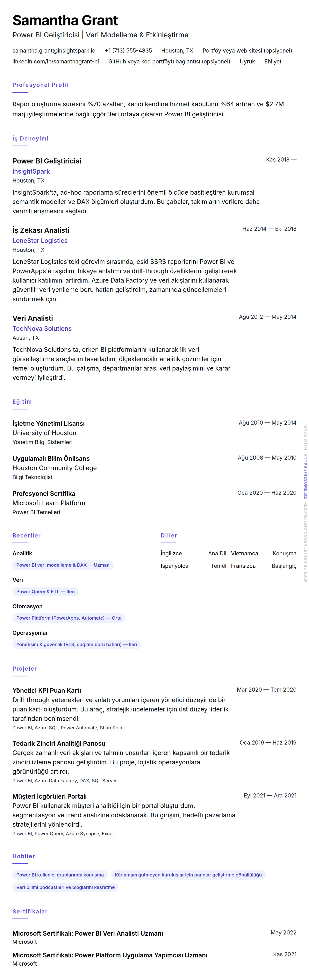309x980 pixels.
Task: Click the phone number +1 (713) 555-4835
Action: pos(128,51)
